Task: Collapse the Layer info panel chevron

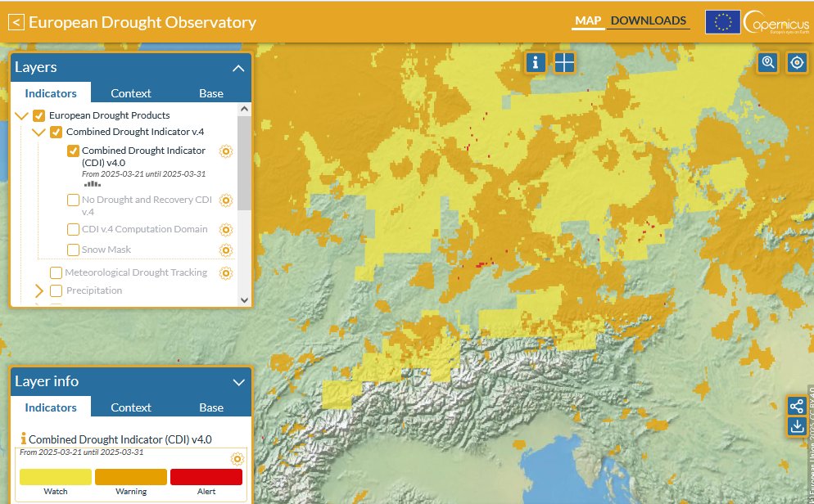Action: coord(238,383)
